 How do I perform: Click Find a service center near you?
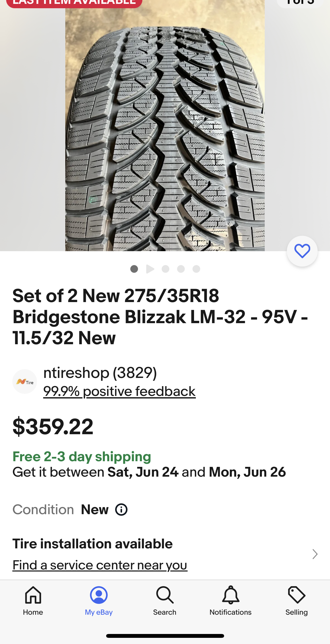coord(100,565)
